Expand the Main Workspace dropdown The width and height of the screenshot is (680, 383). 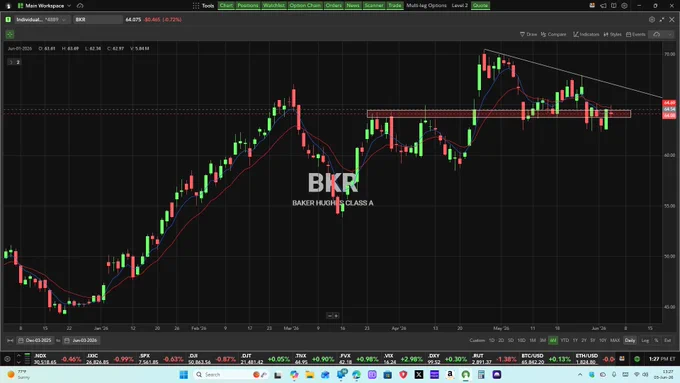pos(69,6)
